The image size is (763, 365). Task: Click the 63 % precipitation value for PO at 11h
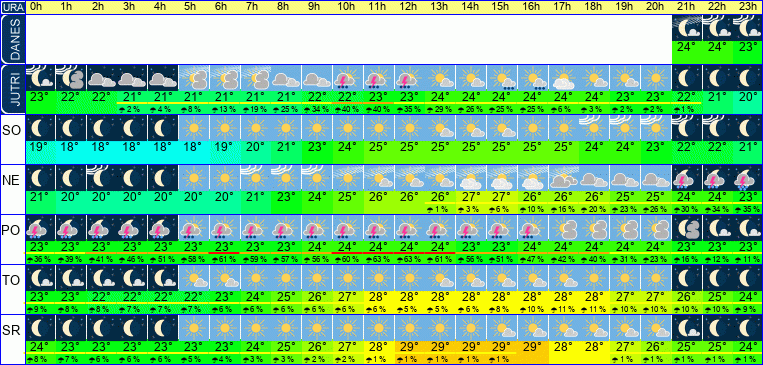pos(379,259)
